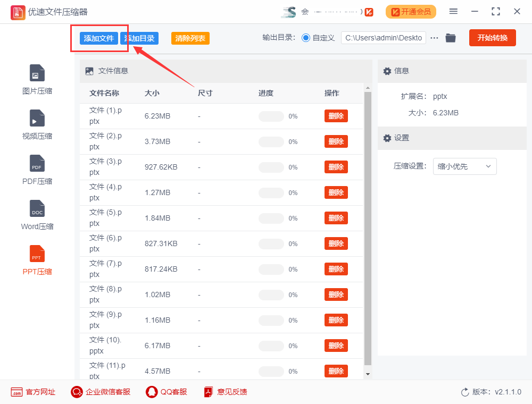Click the output path input field

click(x=384, y=38)
